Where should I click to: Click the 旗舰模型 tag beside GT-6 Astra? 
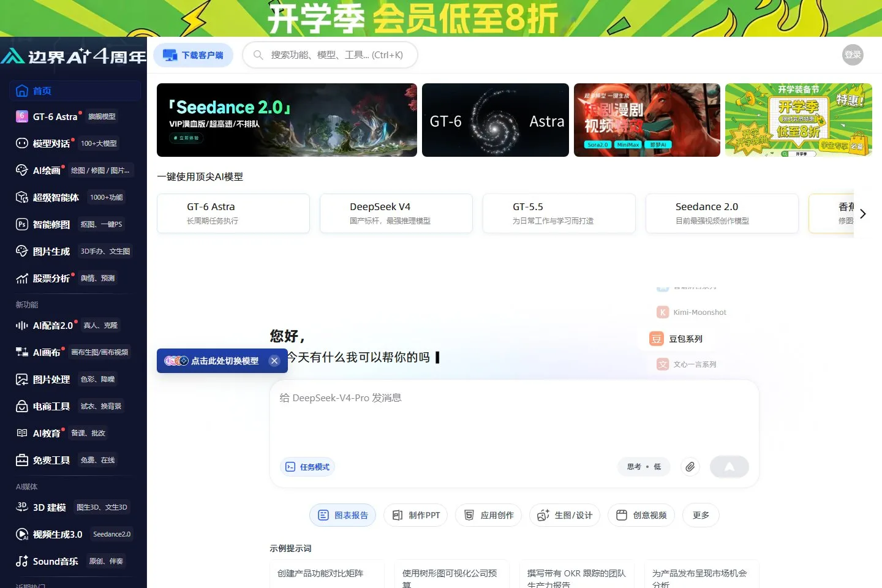coord(102,116)
